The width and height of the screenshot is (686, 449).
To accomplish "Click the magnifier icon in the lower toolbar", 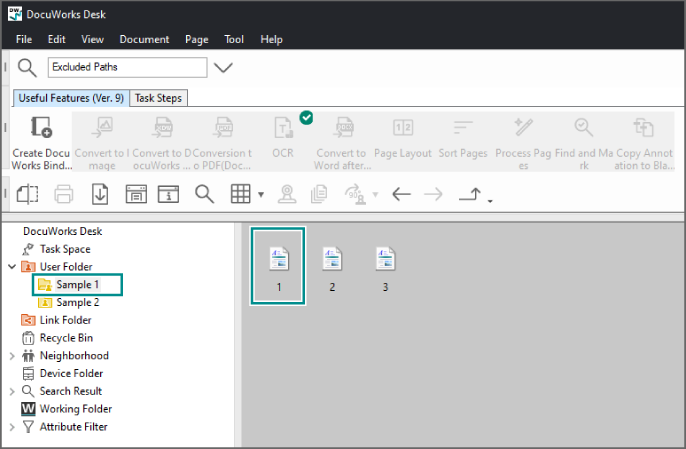I will pyautogui.click(x=204, y=194).
